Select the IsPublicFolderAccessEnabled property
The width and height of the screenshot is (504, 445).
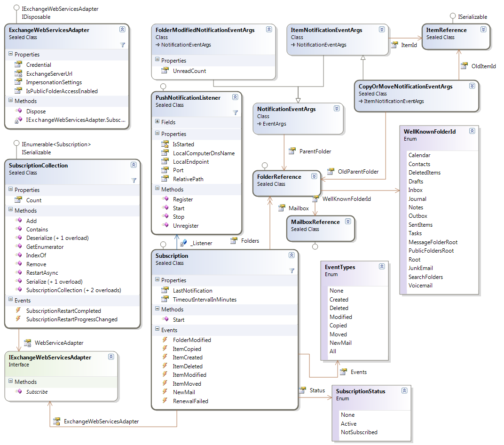62,91
